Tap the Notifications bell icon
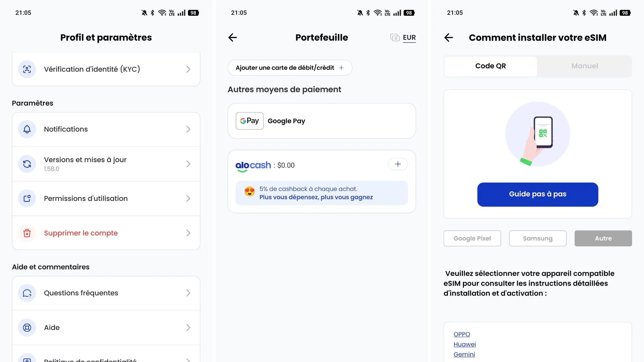 click(x=27, y=129)
